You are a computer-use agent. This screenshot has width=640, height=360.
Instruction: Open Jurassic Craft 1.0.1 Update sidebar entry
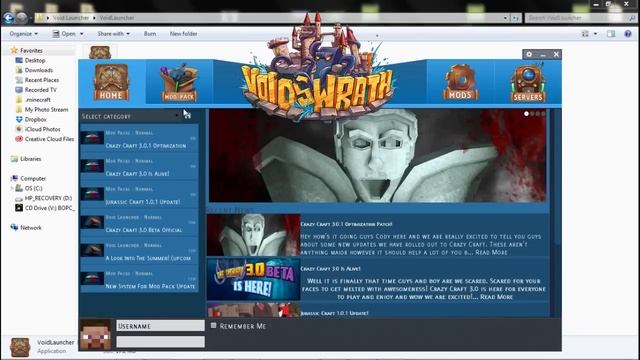click(x=139, y=195)
